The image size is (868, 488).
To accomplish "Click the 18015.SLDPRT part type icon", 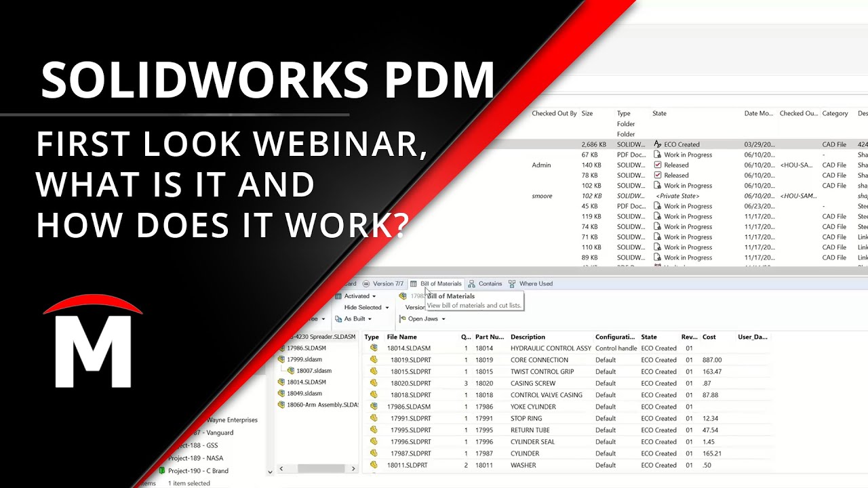I will 374,371.
